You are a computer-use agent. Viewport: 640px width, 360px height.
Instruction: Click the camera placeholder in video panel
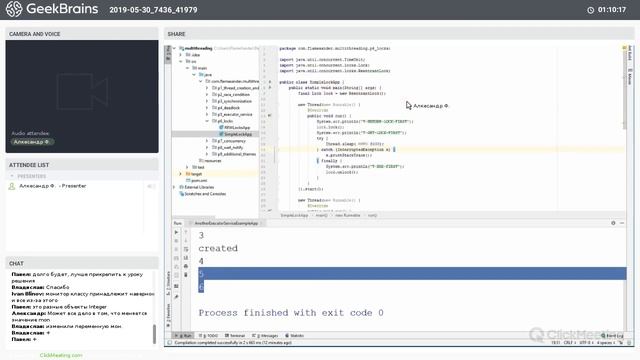(82, 91)
